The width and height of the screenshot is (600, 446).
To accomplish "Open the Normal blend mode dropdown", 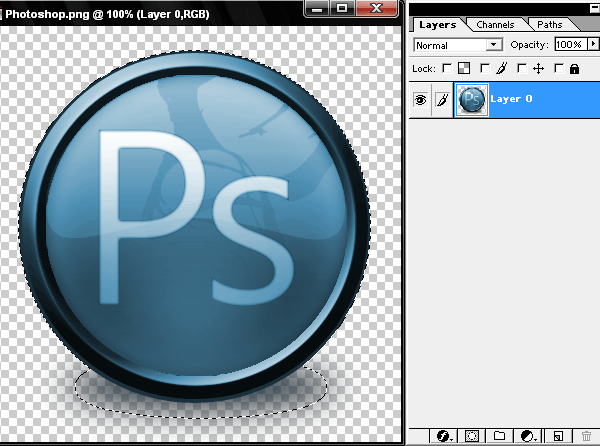I will (458, 45).
